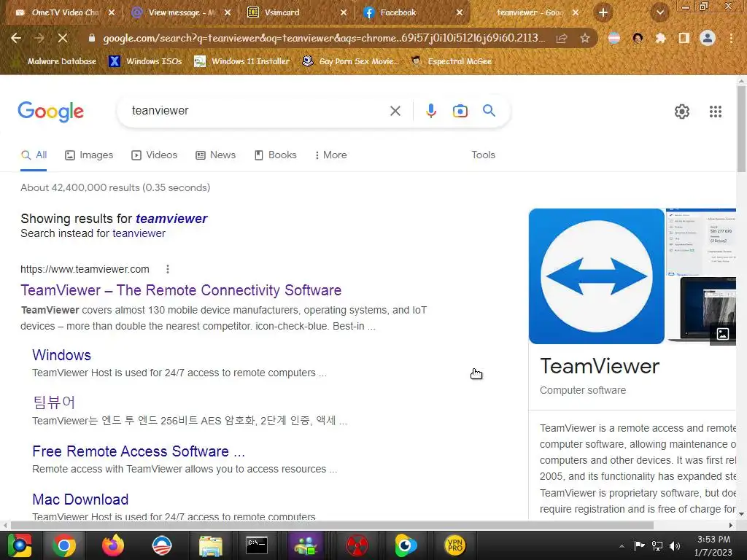The image size is (747, 560).
Task: Toggle the browser side panel icon
Action: click(684, 38)
